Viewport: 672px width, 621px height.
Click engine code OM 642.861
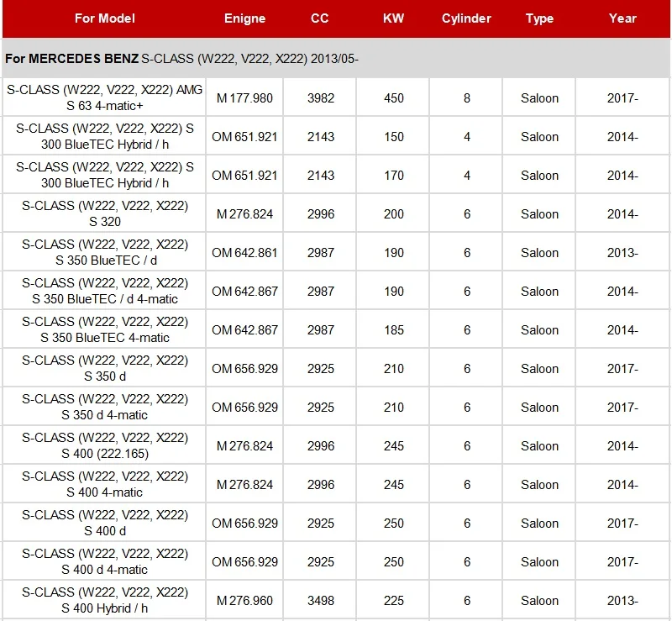pos(244,253)
